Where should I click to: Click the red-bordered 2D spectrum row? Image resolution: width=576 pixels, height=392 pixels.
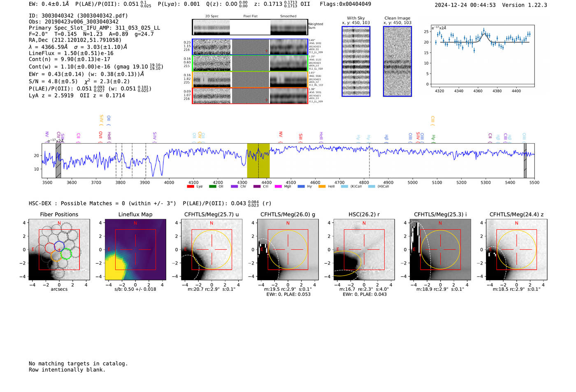(250, 95)
